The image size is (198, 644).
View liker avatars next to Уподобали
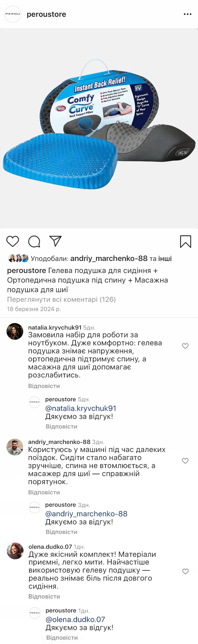pyautogui.click(x=18, y=258)
